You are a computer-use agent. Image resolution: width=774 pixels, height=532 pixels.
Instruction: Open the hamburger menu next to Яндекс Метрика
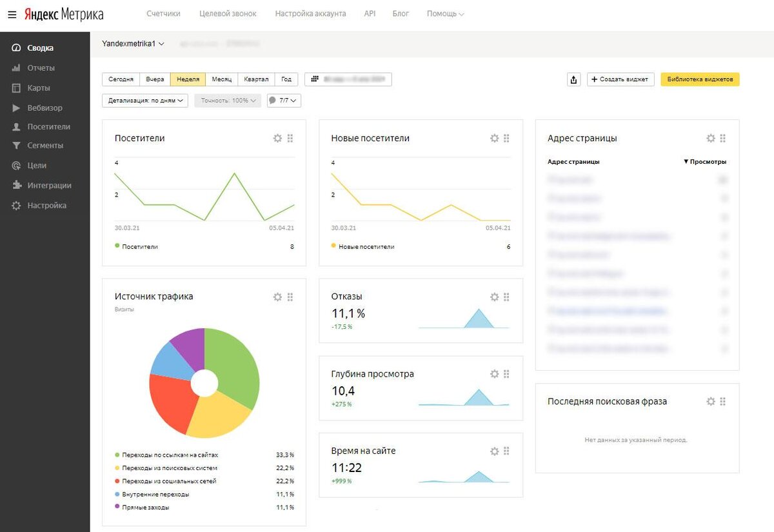coord(12,14)
